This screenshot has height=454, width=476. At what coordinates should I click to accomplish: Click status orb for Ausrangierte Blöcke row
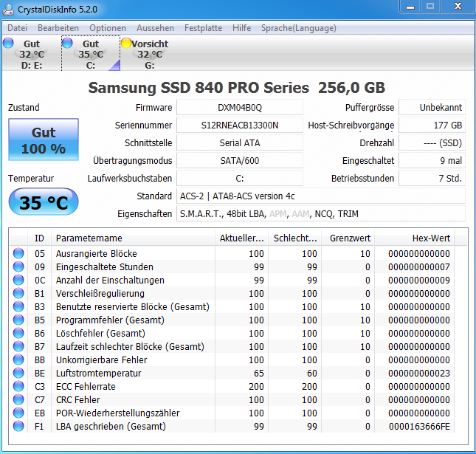click(x=18, y=253)
